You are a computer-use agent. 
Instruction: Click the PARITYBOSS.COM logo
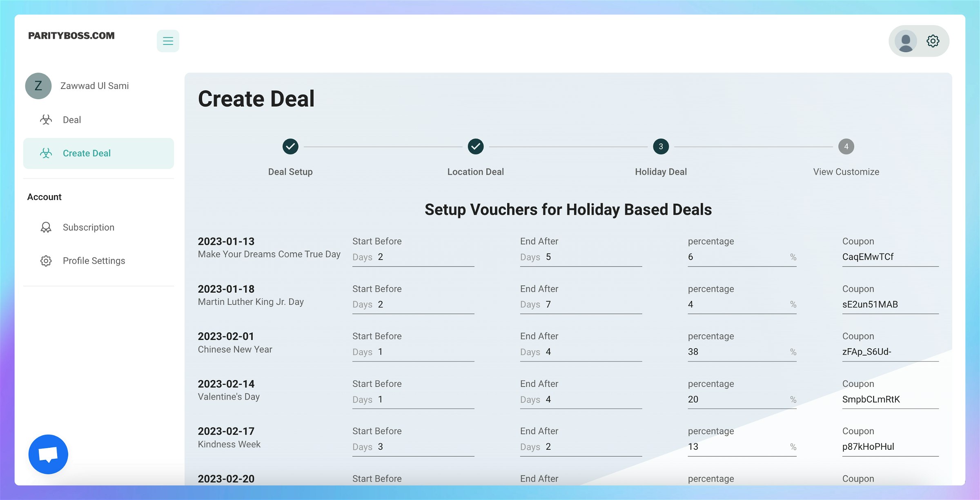(71, 36)
